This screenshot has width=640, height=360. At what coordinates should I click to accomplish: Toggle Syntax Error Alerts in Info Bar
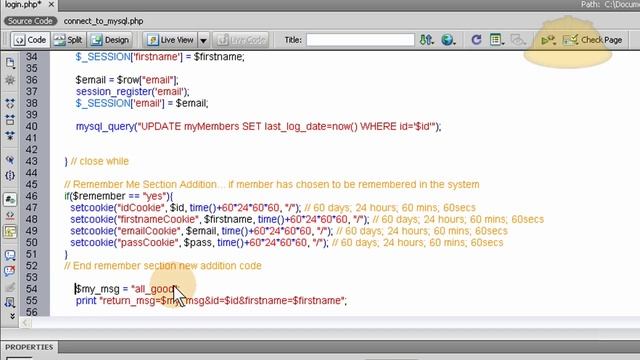pos(10,231)
